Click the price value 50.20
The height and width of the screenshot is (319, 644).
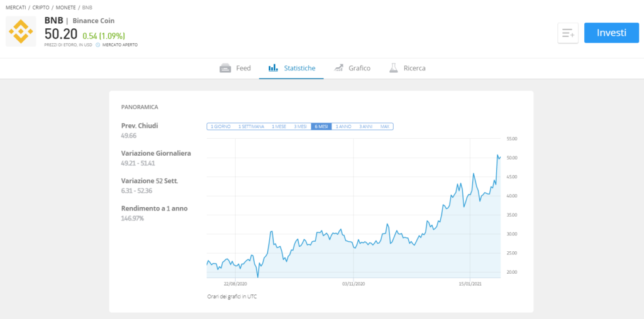click(x=61, y=34)
